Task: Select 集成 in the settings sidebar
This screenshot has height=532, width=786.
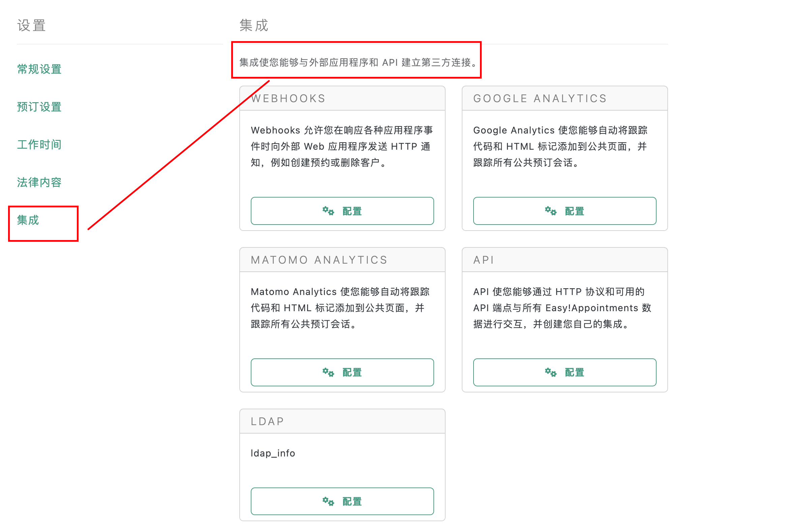Action: pos(28,220)
